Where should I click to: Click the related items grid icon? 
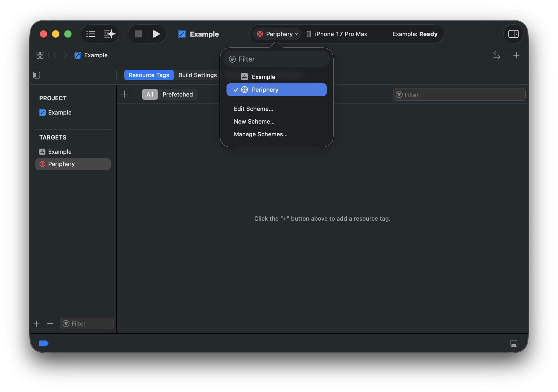(x=40, y=55)
